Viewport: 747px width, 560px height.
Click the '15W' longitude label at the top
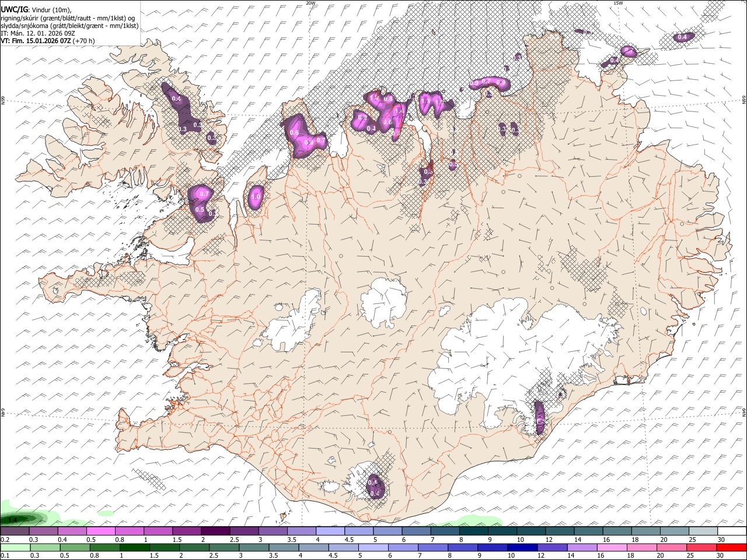[x=618, y=3]
